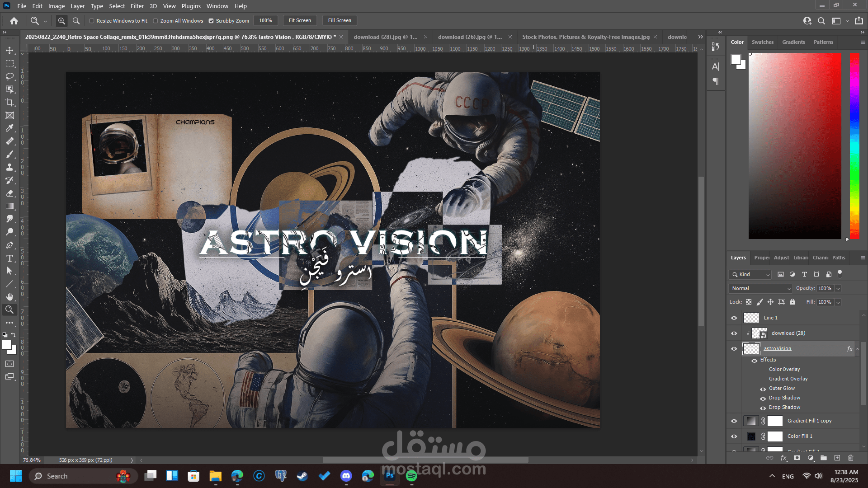Hide the Line 1 layer
868x488 pixels.
734,318
